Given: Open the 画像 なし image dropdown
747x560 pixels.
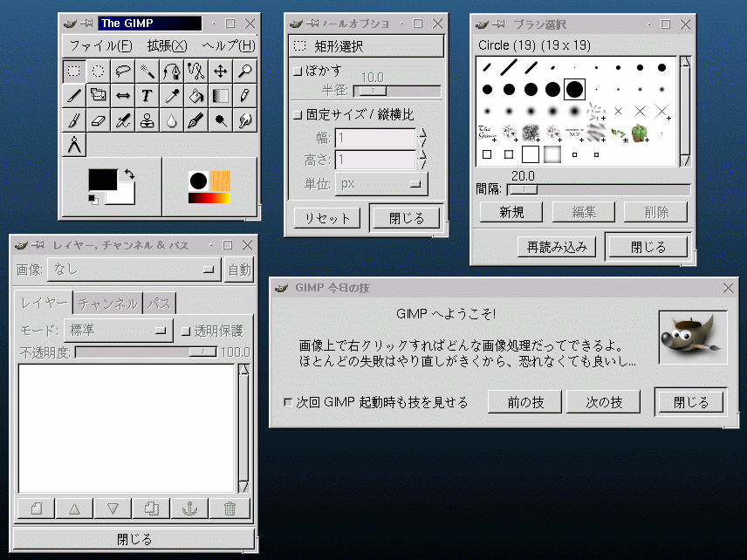Looking at the screenshot, I should pyautogui.click(x=134, y=270).
